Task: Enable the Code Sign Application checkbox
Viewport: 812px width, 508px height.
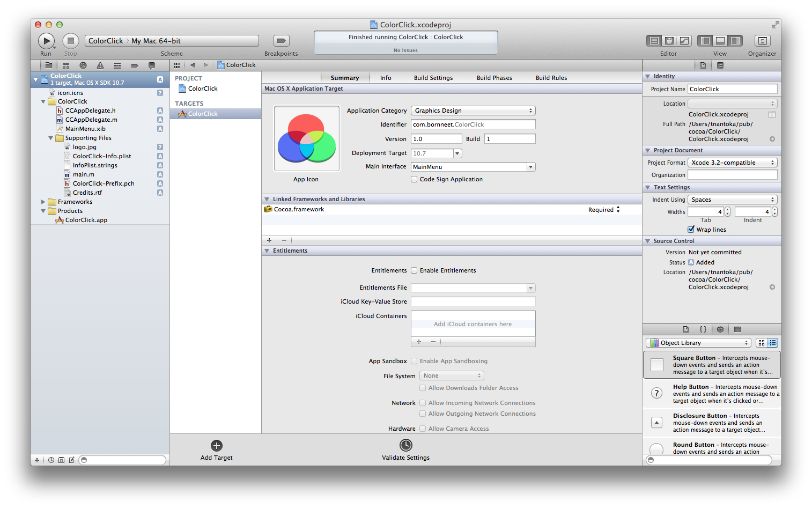Action: 414,179
